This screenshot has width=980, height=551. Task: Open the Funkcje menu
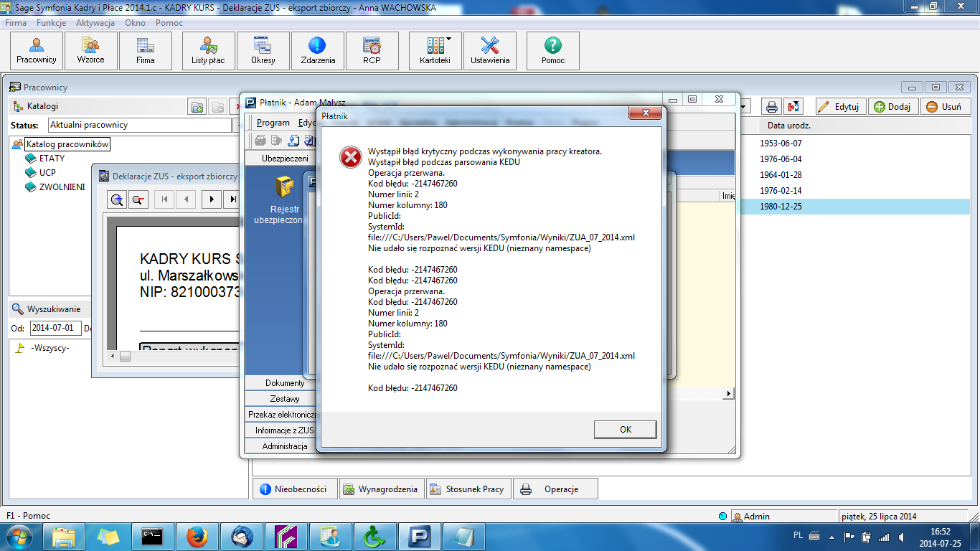tap(51, 23)
